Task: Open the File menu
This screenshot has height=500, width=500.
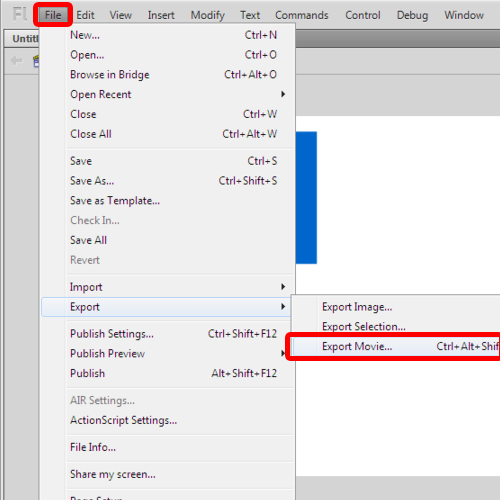Action: (53, 15)
